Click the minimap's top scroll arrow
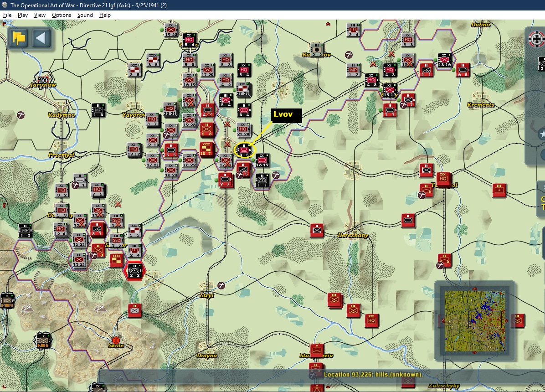The height and width of the screenshot is (392, 545). (475, 289)
